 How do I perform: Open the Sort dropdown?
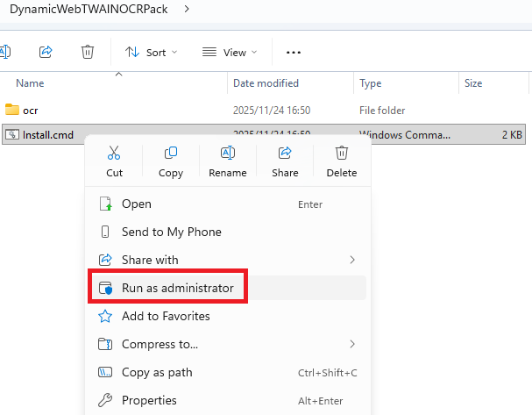151,53
